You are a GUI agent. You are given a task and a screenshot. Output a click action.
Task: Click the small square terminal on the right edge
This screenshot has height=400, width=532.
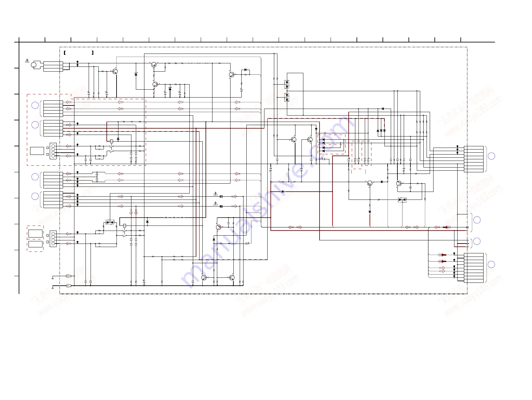tap(467, 227)
